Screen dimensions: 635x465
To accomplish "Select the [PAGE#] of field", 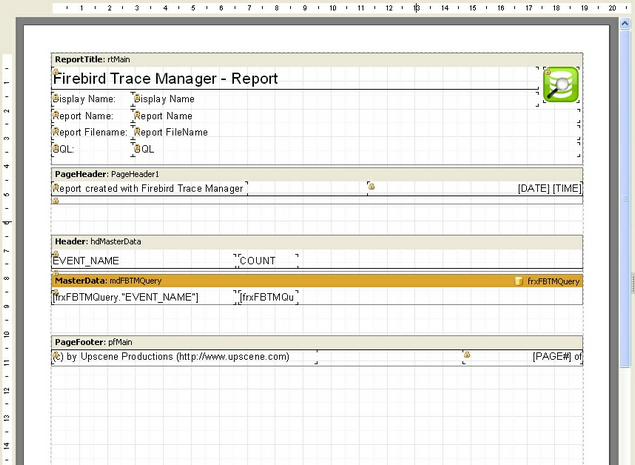I will pyautogui.click(x=523, y=357).
